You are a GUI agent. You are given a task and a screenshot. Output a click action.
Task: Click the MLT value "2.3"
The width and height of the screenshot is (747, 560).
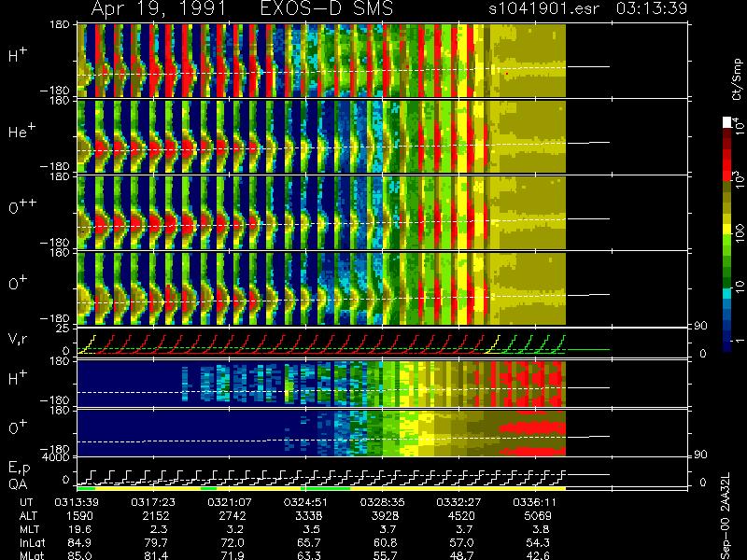pyautogui.click(x=159, y=529)
